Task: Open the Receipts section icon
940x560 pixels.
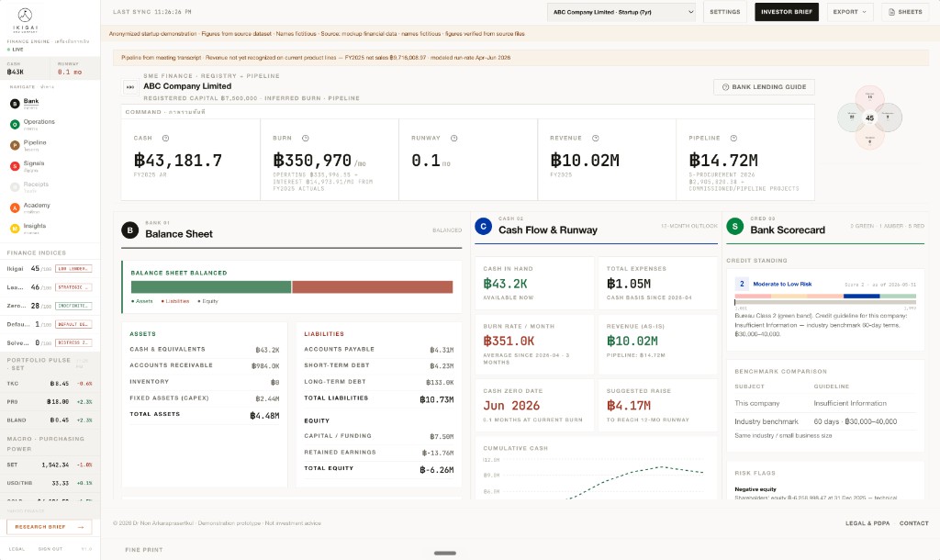Action: tap(15, 187)
